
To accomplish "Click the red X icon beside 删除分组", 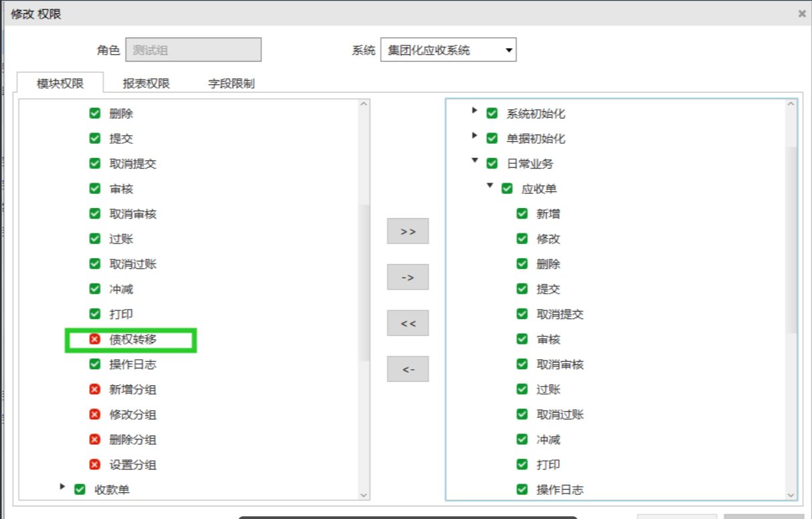I will pyautogui.click(x=95, y=440).
